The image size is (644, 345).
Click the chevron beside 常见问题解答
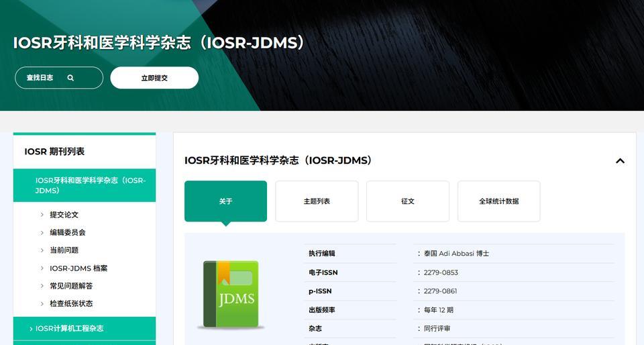pyautogui.click(x=42, y=286)
